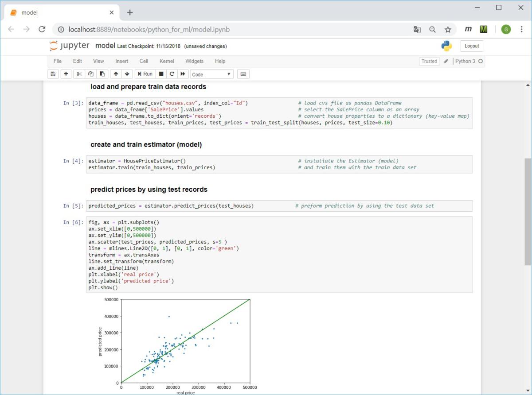The height and width of the screenshot is (395, 532).
Task: Move selected cell up arrow
Action: 116,74
